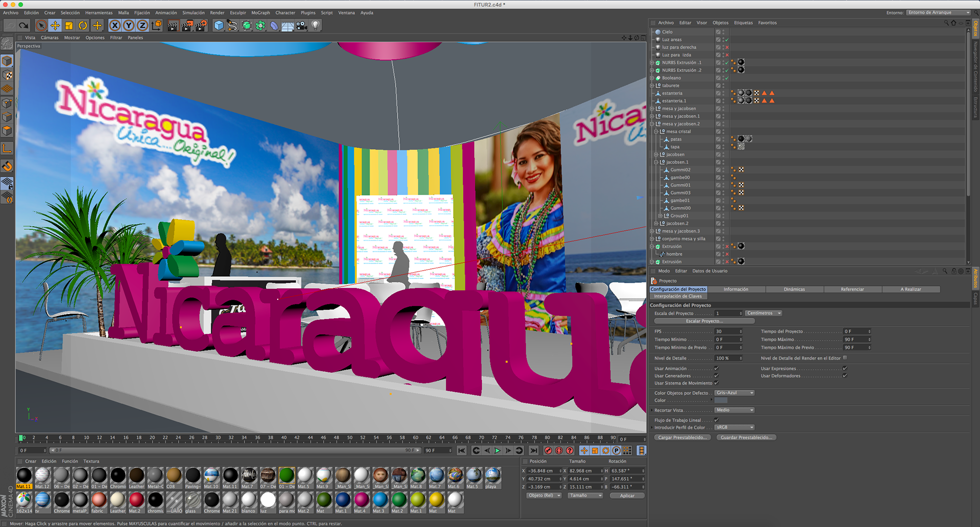This screenshot has height=527, width=980.
Task: Add a light object (bulb icon)
Action: click(315, 25)
